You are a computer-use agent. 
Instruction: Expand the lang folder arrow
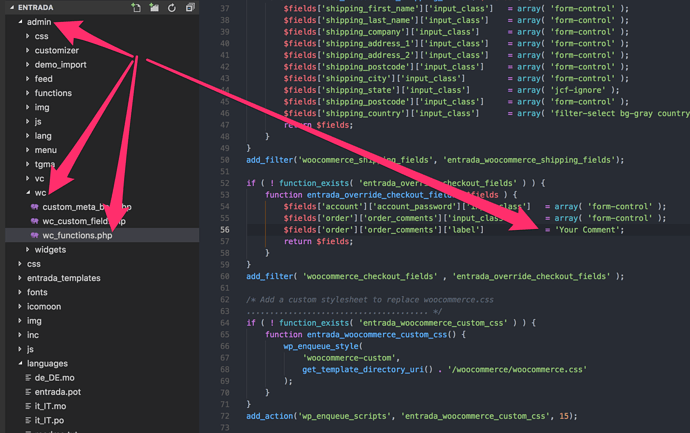pyautogui.click(x=28, y=136)
